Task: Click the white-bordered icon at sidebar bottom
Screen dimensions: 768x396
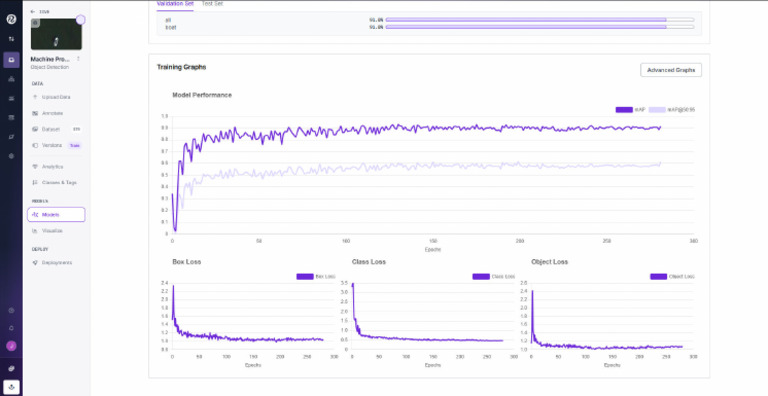Action: point(11,387)
